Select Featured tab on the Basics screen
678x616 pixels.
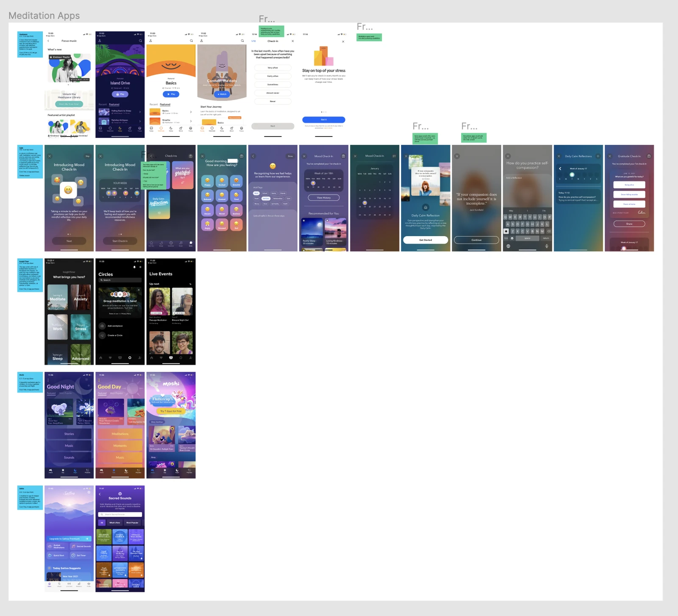click(165, 104)
